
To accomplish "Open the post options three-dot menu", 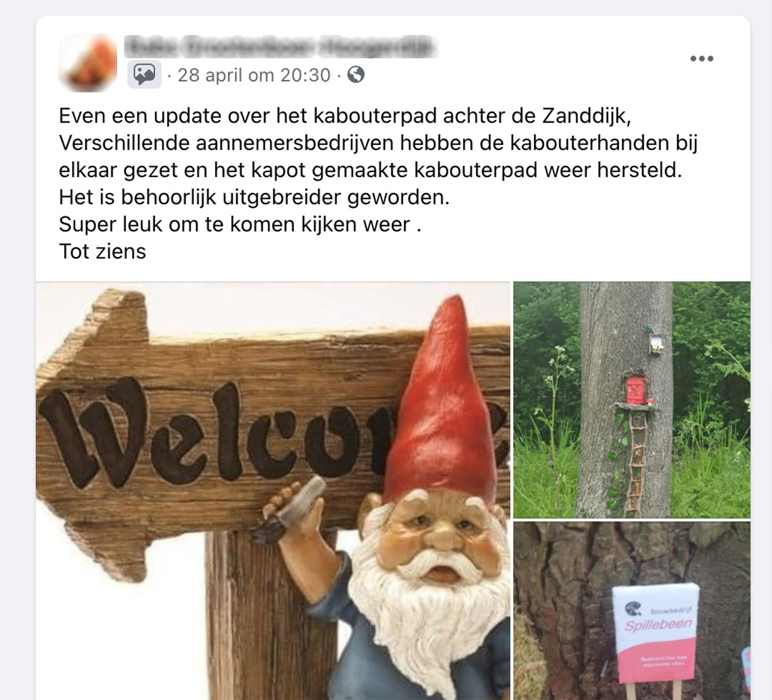I will [701, 58].
